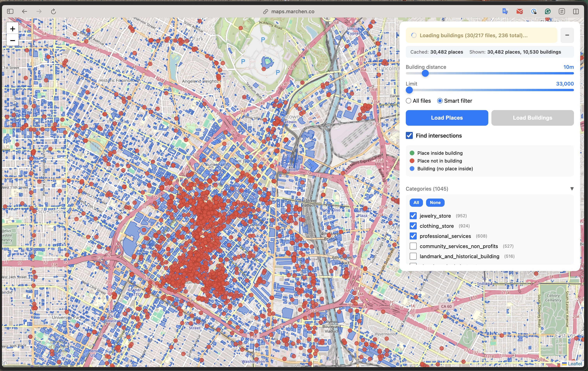Toggle the browser sidebar icon
Viewport: 588px width, 371px height.
point(10,11)
